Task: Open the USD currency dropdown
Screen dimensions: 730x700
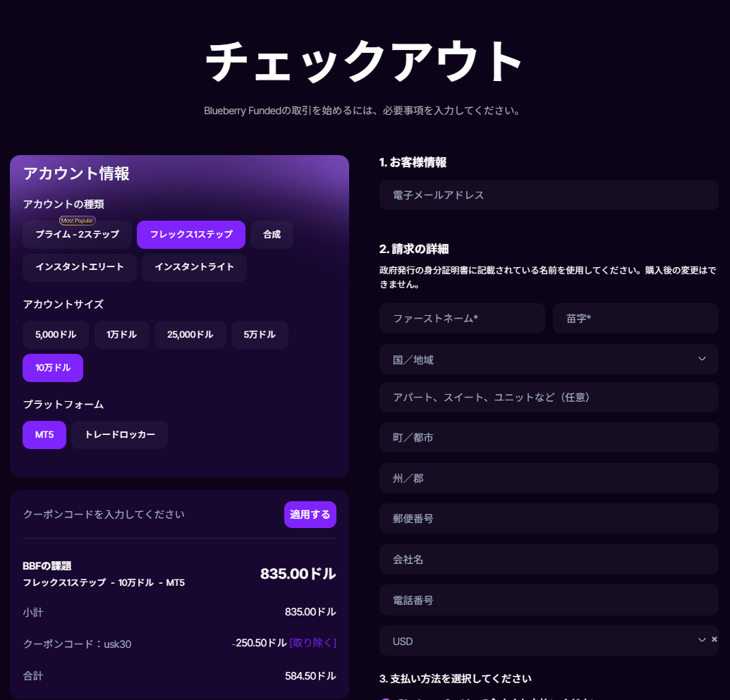Action: click(x=549, y=641)
